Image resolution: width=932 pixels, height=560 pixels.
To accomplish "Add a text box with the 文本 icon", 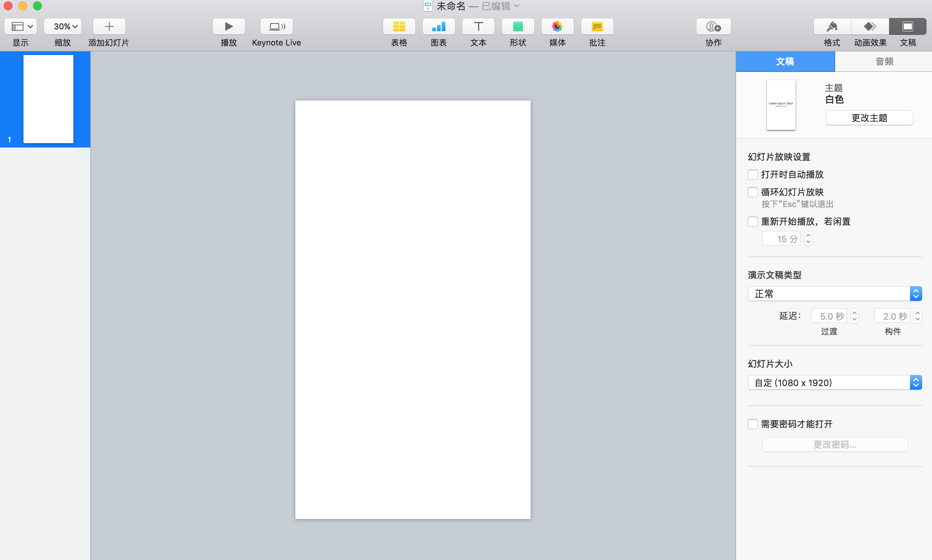I will (478, 26).
